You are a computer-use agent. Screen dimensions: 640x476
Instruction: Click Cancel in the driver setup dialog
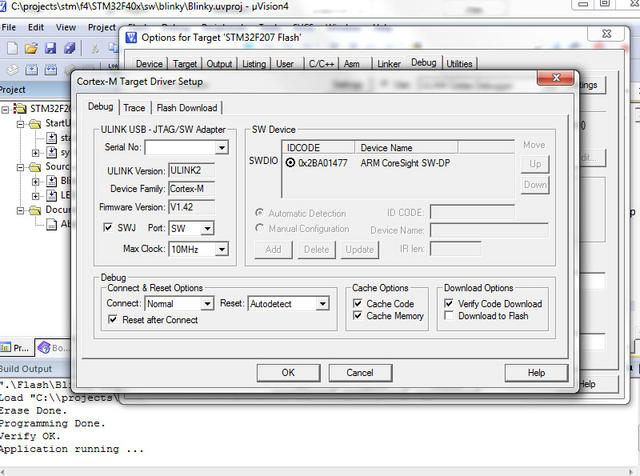[x=360, y=373]
